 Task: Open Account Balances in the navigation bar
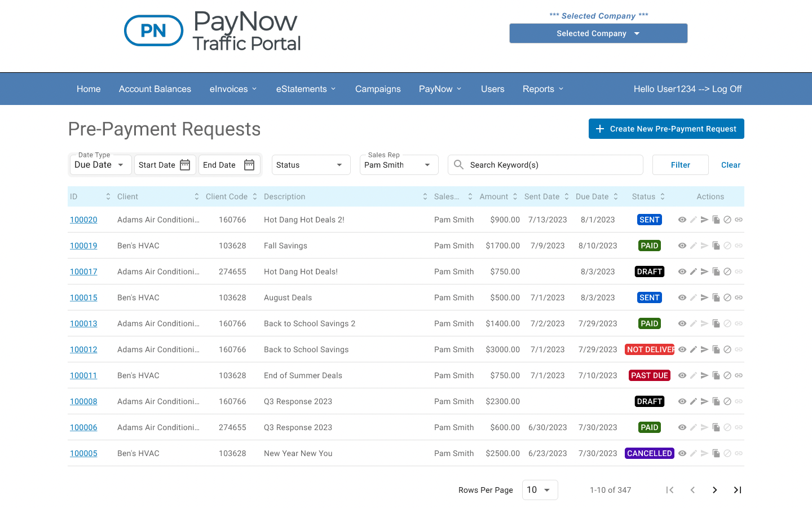coord(155,89)
